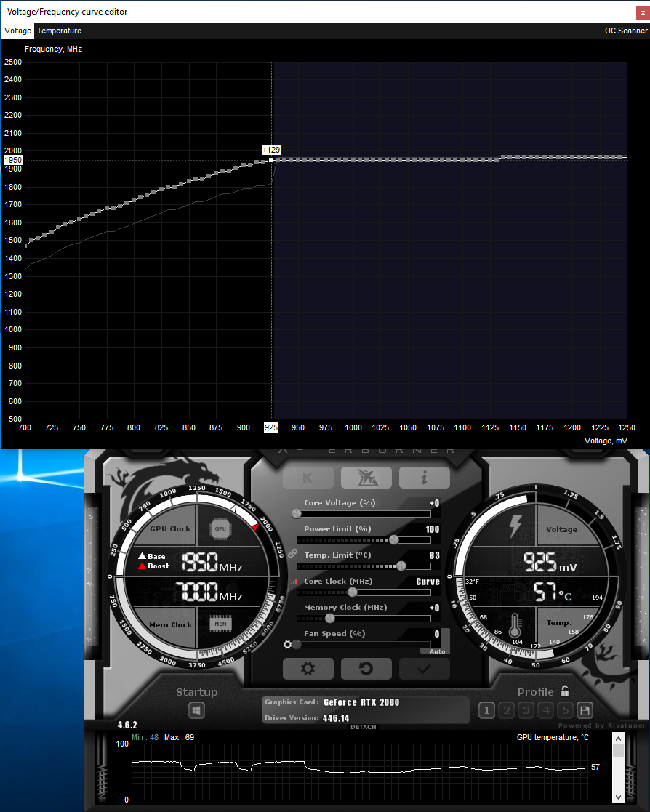Image resolution: width=650 pixels, height=812 pixels.
Task: Click the OC Scanner jet icon button
Action: tap(366, 478)
